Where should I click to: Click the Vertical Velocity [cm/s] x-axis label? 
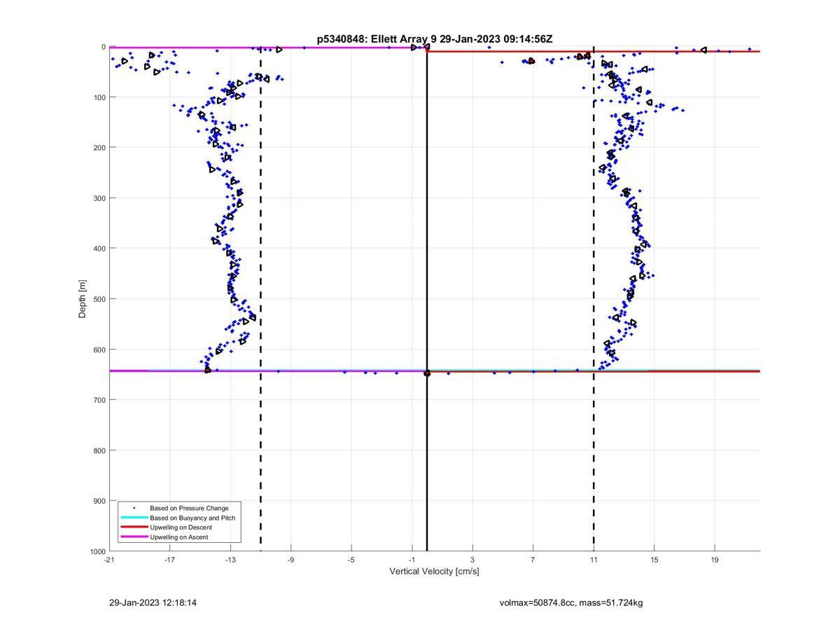434,571
